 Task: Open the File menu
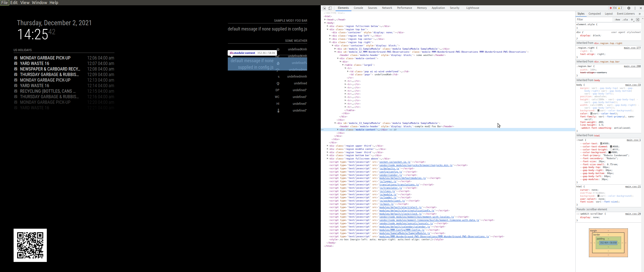pyautogui.click(x=4, y=3)
